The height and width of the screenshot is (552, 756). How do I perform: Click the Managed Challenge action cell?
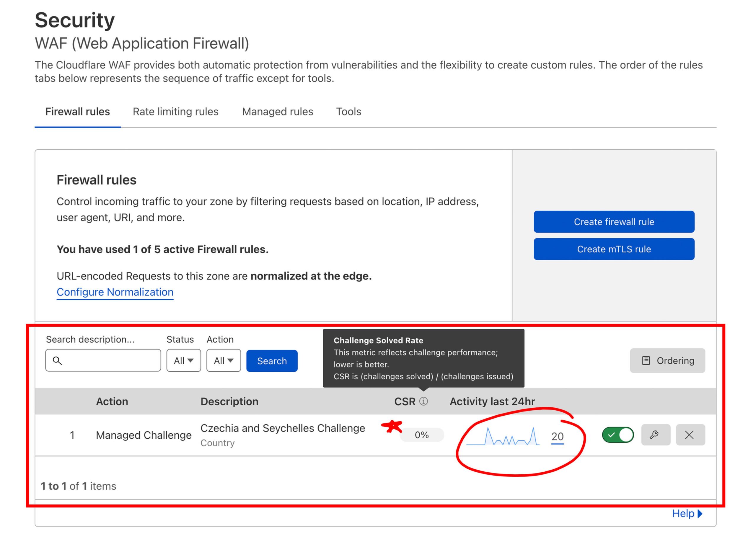click(144, 435)
